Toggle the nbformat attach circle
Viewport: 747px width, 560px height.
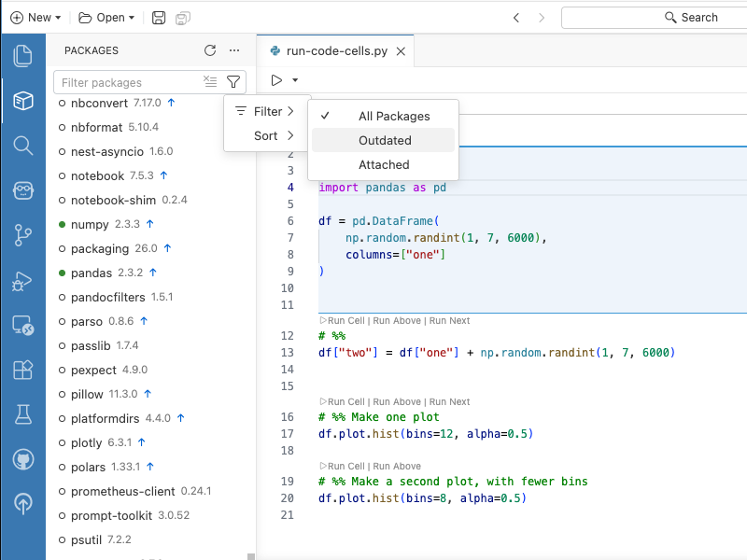click(62, 127)
